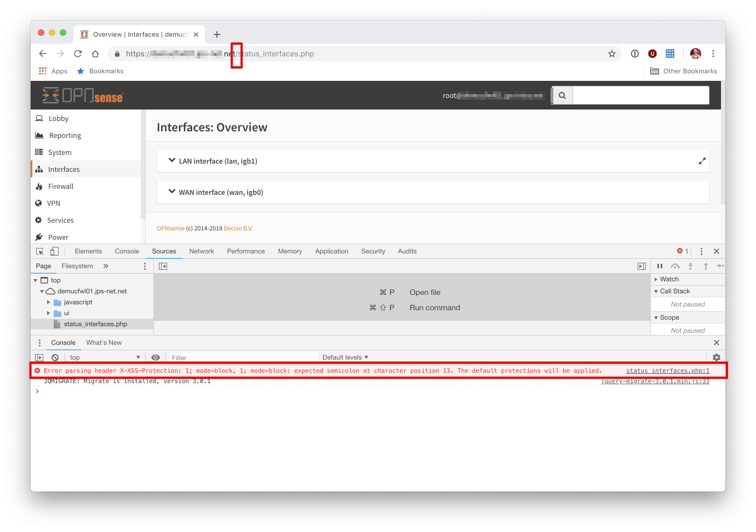Switch to the Network tab in DevTools

click(202, 251)
